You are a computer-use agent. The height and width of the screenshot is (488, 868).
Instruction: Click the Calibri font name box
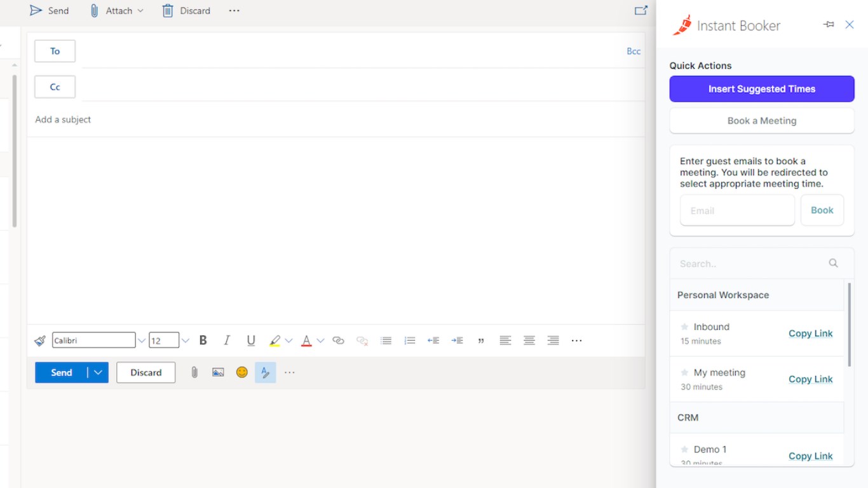coord(94,341)
